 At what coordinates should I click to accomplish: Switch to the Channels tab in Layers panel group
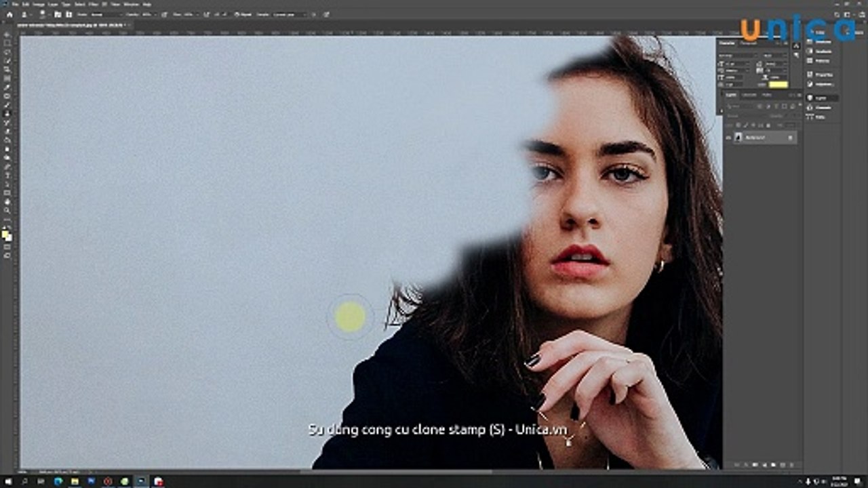pyautogui.click(x=749, y=95)
